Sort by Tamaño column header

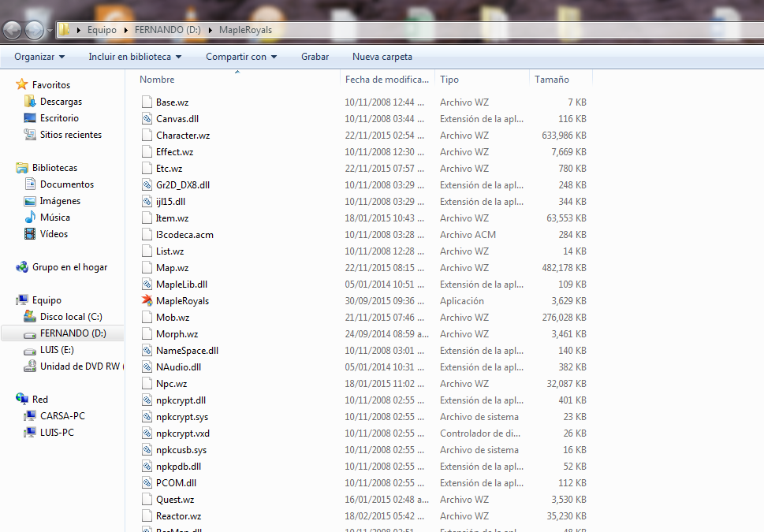(x=561, y=79)
